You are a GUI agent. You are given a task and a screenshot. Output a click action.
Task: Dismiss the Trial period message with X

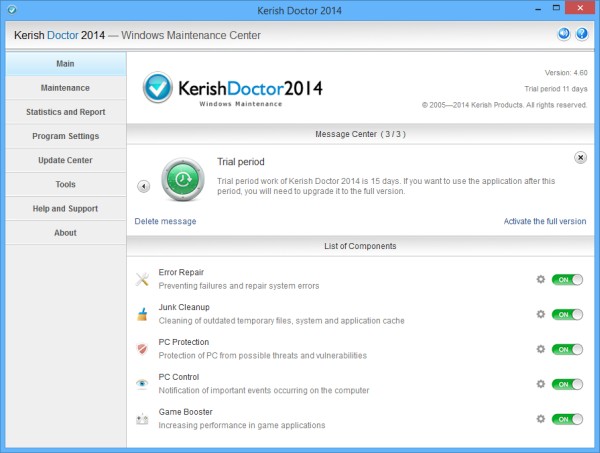tap(580, 157)
